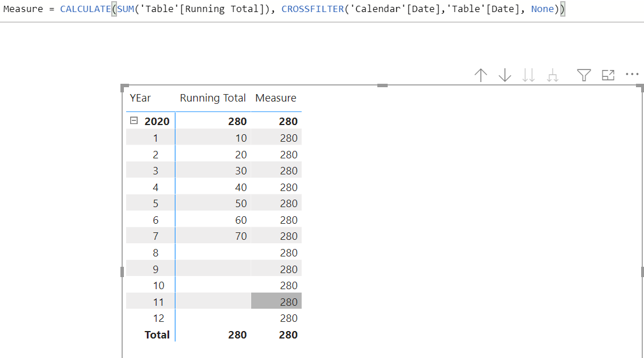Sort by the Measure column header
The height and width of the screenshot is (358, 644).
click(x=276, y=98)
